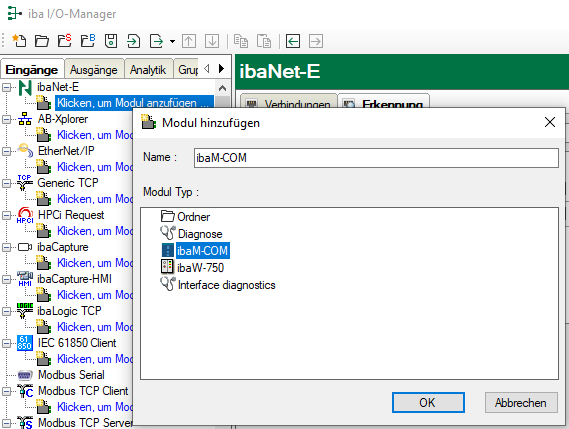Switch to the Ausgänge tab
Screen dimensions: 569x429
click(94, 69)
